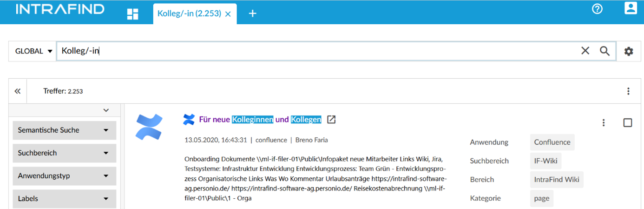Open result in new window icon

[x=331, y=120]
